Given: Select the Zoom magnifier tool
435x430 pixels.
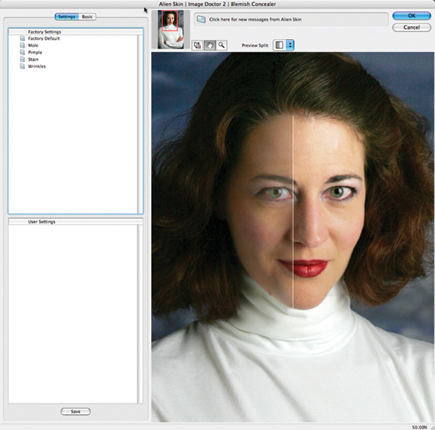Looking at the screenshot, I should [x=222, y=45].
